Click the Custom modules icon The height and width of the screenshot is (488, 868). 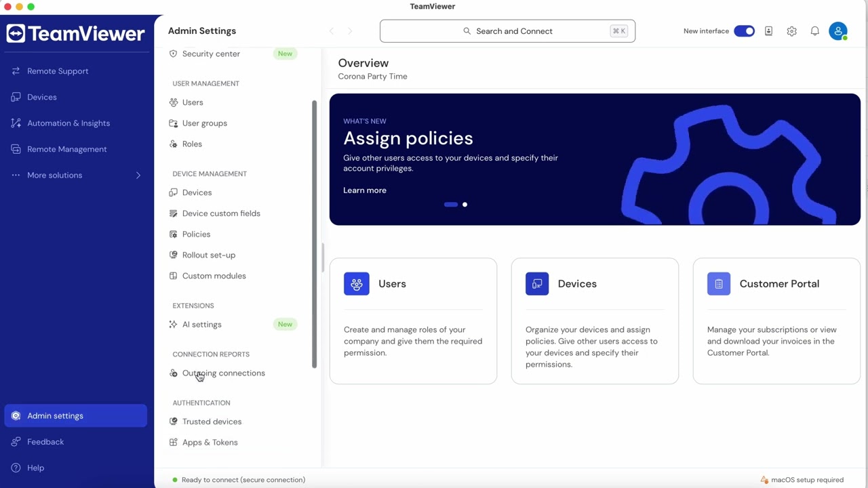tap(173, 276)
